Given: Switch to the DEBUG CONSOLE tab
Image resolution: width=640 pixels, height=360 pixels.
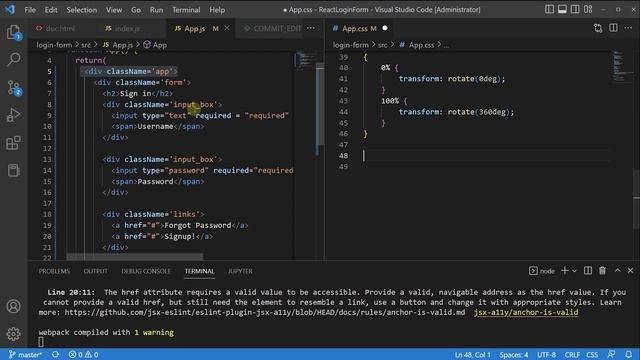Looking at the screenshot, I should pyautogui.click(x=146, y=271).
